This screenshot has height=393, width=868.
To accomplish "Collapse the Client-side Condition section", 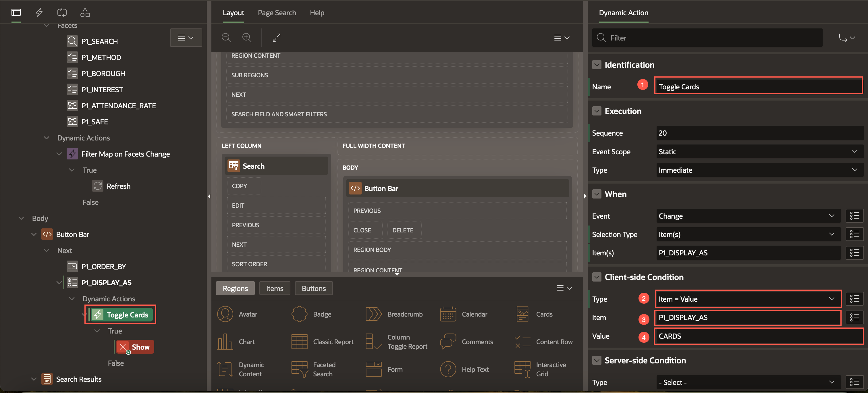I will (x=597, y=277).
